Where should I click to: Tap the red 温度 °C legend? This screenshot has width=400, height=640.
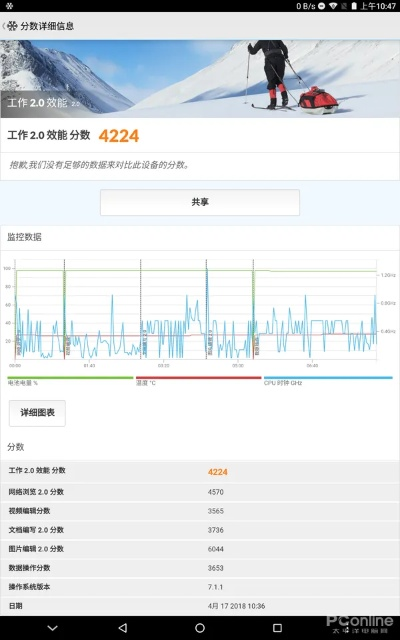(198, 381)
